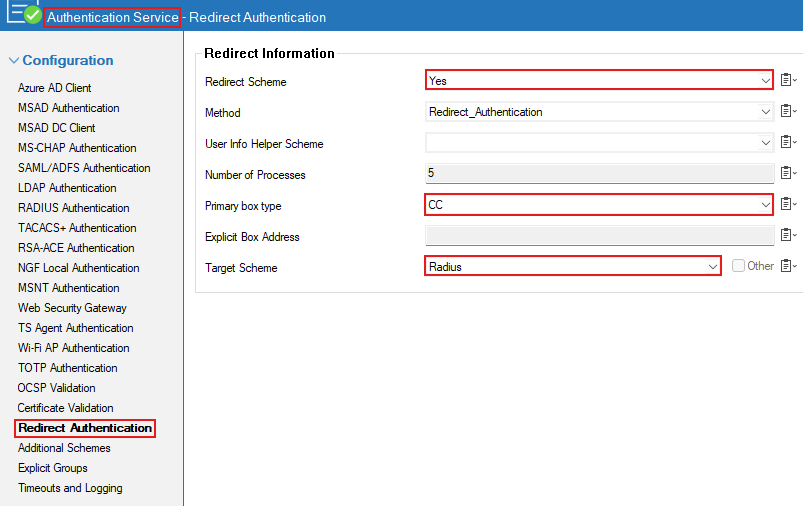803x506 pixels.
Task: Open options icon beside Redirect Scheme
Action: [788, 81]
